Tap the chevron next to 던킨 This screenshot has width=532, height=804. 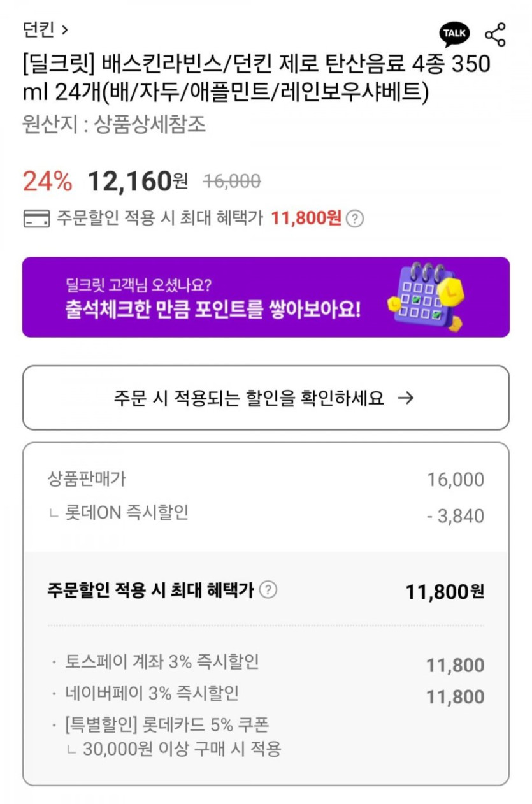tap(65, 29)
